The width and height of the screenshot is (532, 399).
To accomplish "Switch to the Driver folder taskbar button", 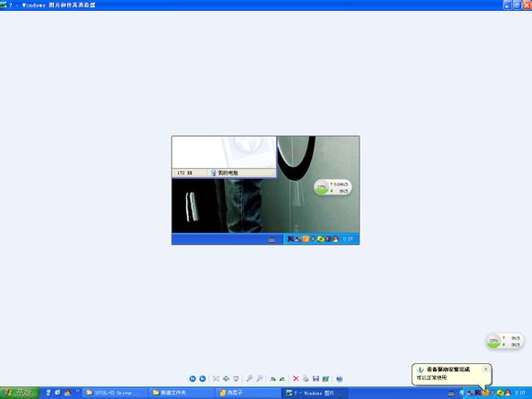I will [x=116, y=393].
